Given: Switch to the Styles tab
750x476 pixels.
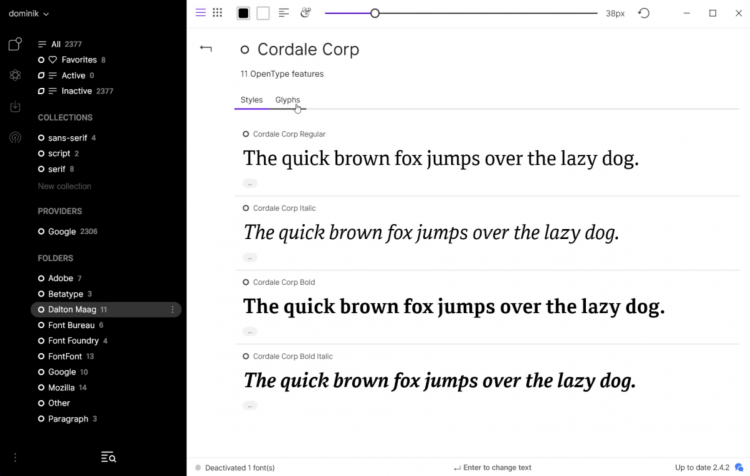Looking at the screenshot, I should coord(252,100).
